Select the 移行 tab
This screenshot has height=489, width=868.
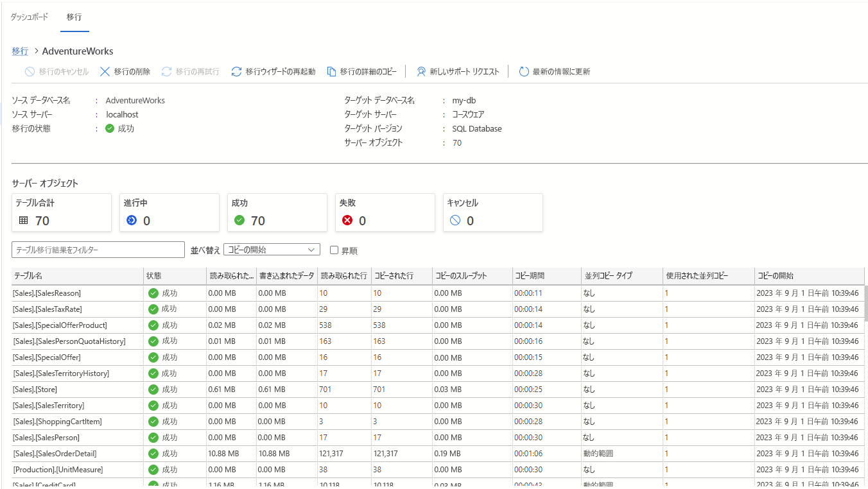tap(74, 17)
